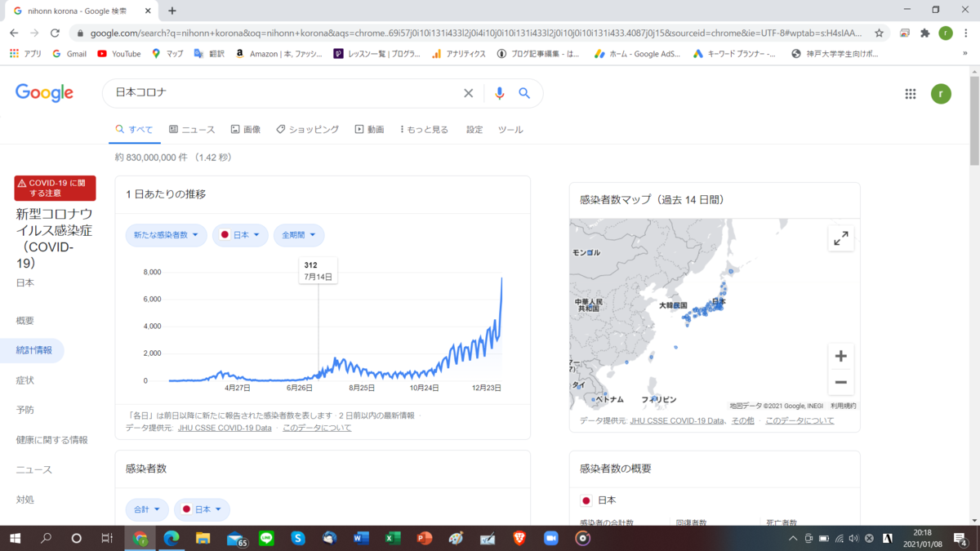Open the YouTube bookmark
980x551 pixels.
coord(119,54)
